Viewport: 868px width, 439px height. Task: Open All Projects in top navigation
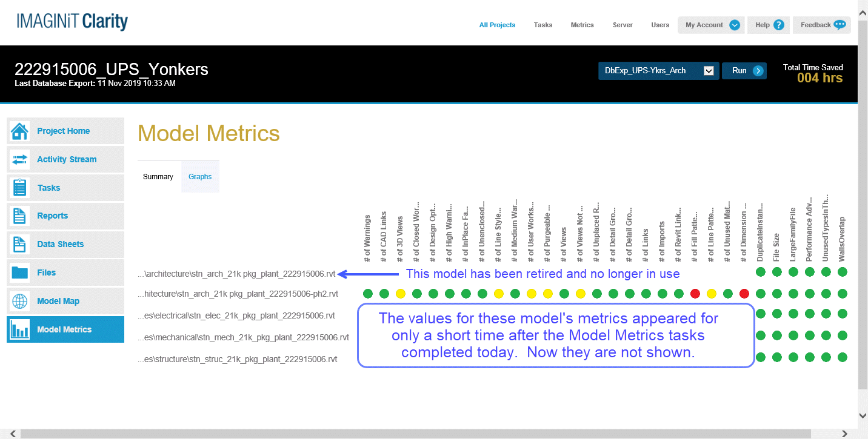coord(497,25)
